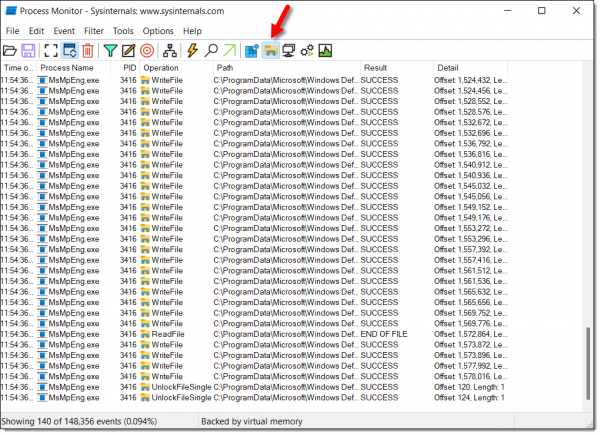The image size is (600, 435).
Task: Click the PID column header
Action: (x=125, y=68)
